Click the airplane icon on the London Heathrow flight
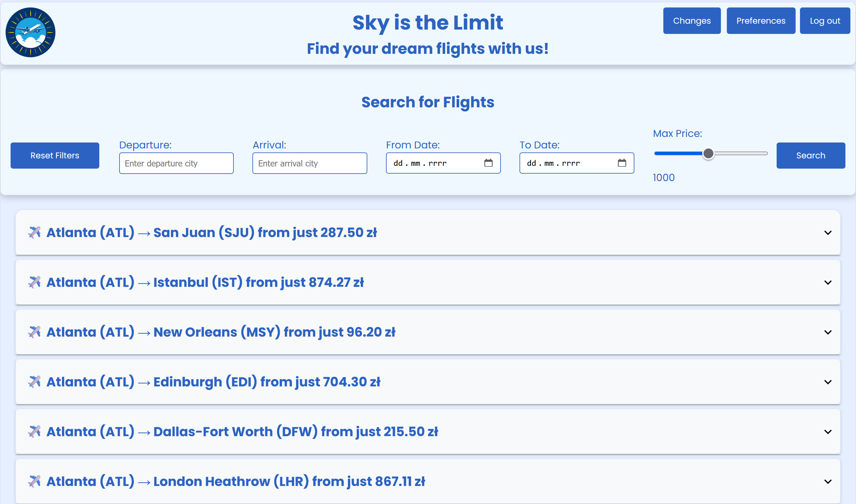856x504 pixels. (x=34, y=481)
